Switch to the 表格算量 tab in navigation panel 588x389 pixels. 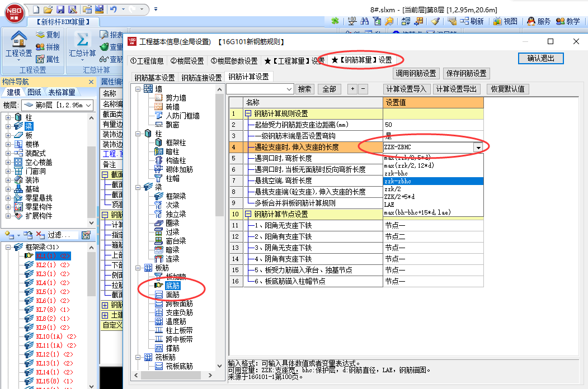point(62,92)
